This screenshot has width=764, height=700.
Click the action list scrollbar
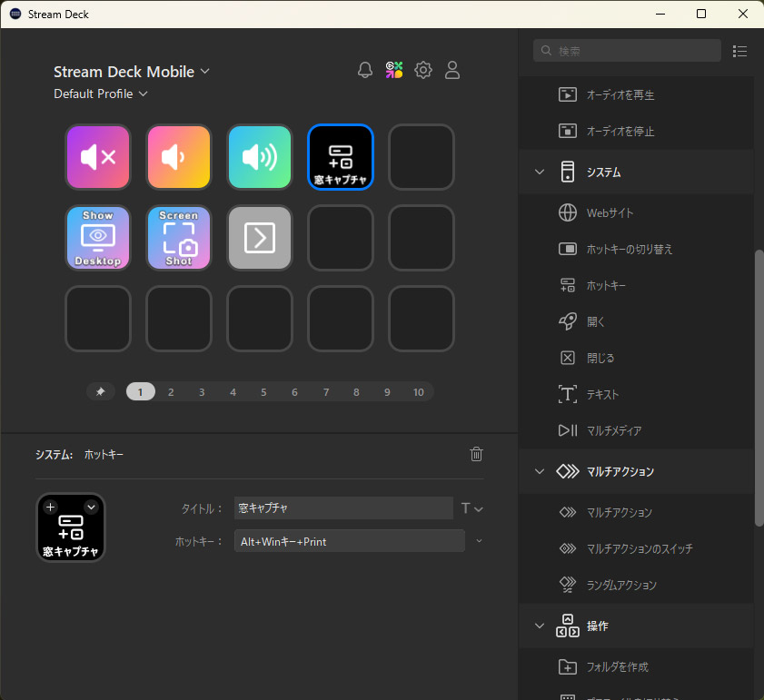[x=759, y=389]
